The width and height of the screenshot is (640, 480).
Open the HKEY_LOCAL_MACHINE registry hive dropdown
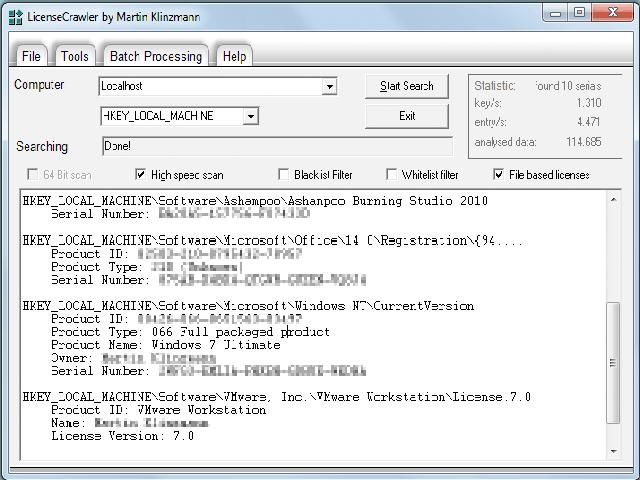(251, 116)
